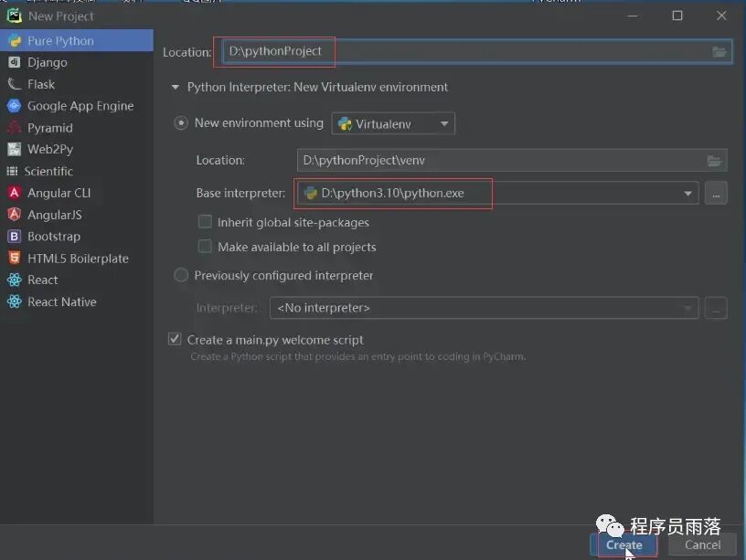
Task: Click the Scientific project type icon
Action: [x=13, y=171]
